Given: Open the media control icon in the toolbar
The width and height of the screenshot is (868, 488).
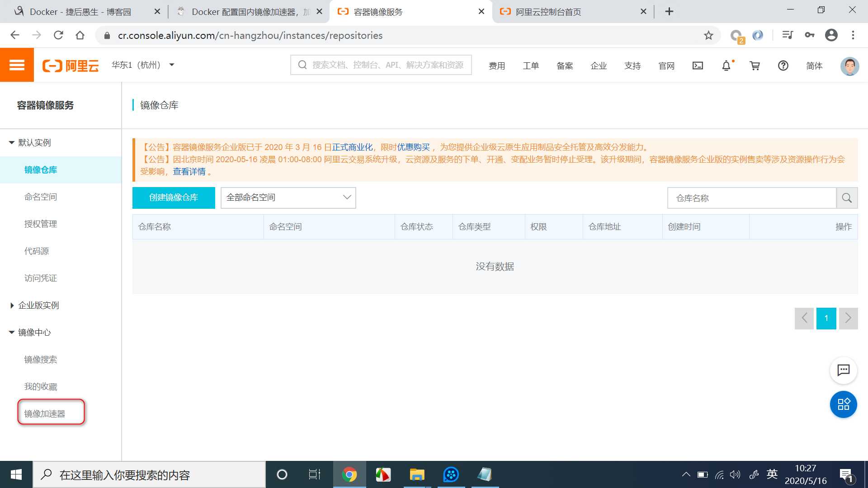Looking at the screenshot, I should [x=788, y=35].
